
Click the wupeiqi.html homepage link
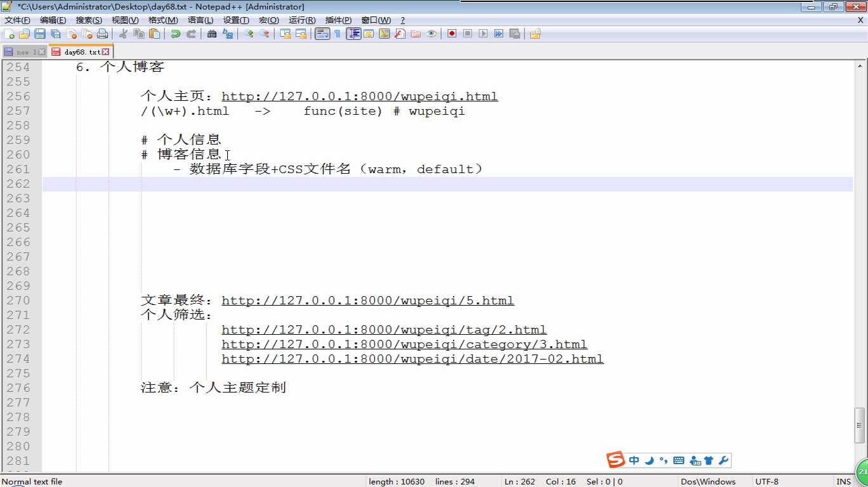click(360, 97)
